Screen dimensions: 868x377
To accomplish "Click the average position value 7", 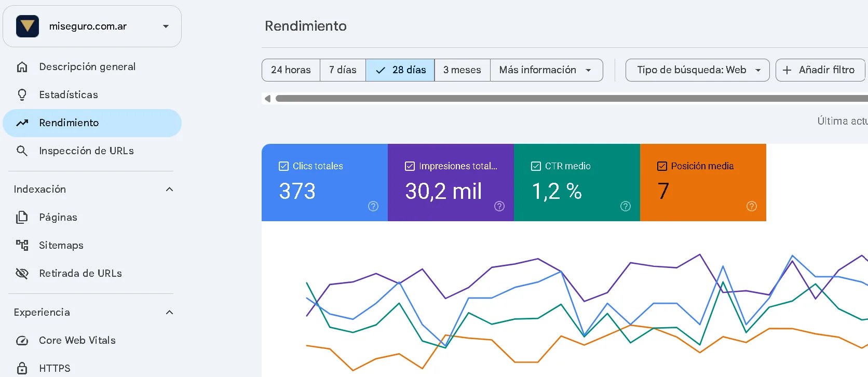I will tap(663, 191).
